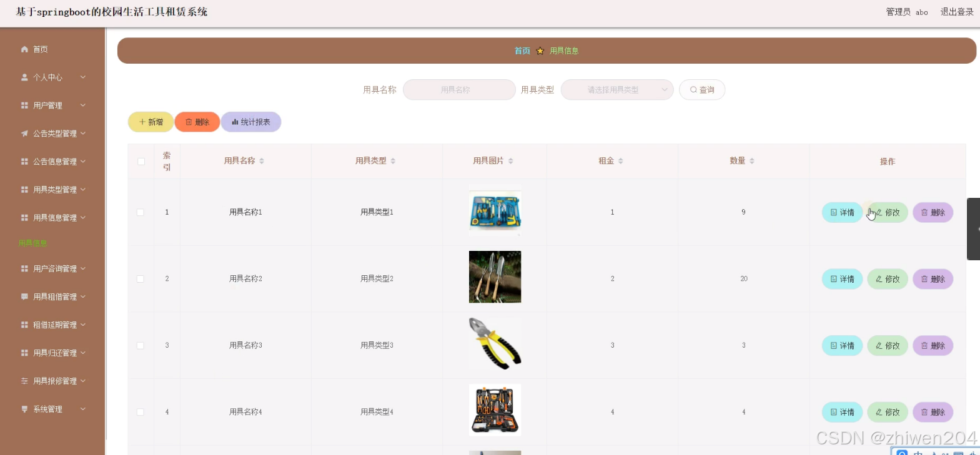
Task: Click the pliers image of 用具名称3
Action: (x=495, y=344)
